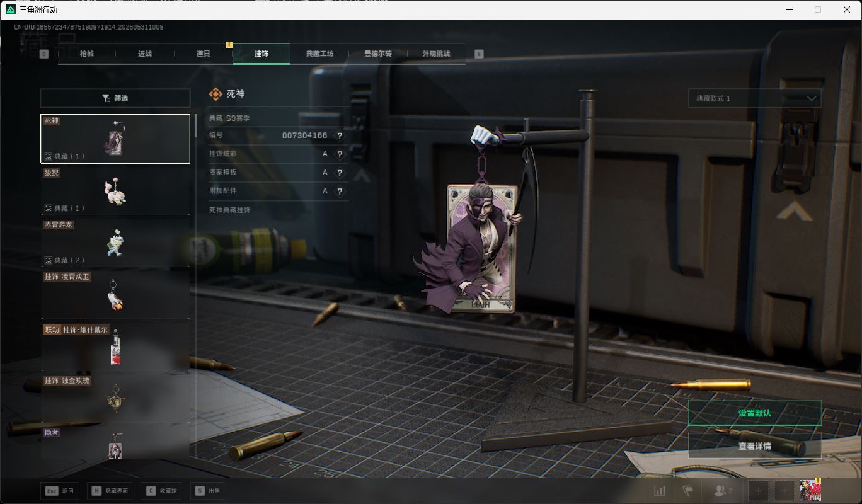Select the 赤霄游龙 charm thumbnail
The height and width of the screenshot is (504, 862).
click(115, 243)
